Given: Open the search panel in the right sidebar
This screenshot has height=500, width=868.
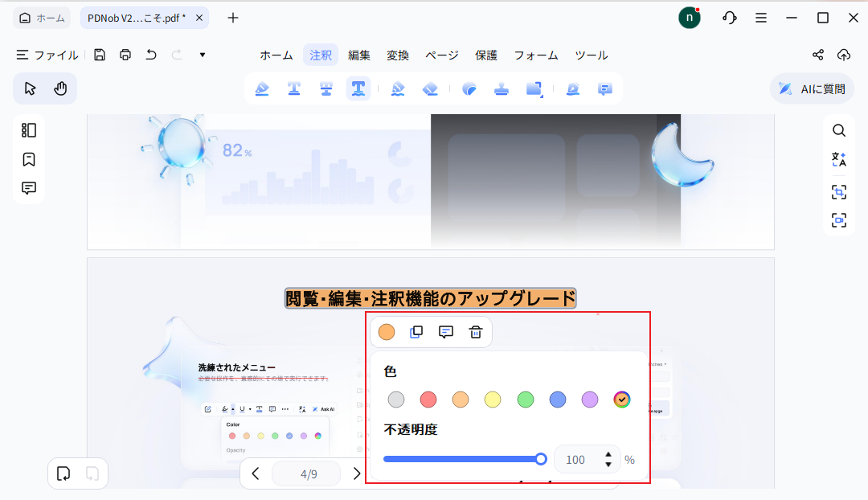Looking at the screenshot, I should pos(839,130).
